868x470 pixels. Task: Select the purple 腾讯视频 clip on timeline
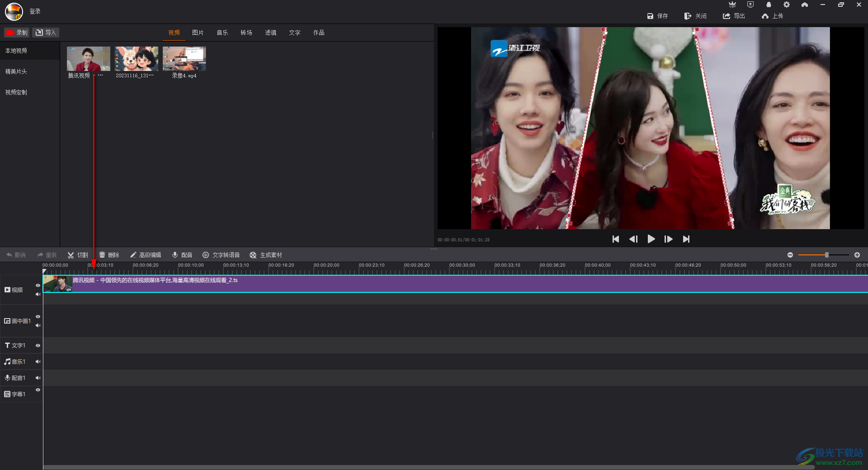(x=455, y=284)
